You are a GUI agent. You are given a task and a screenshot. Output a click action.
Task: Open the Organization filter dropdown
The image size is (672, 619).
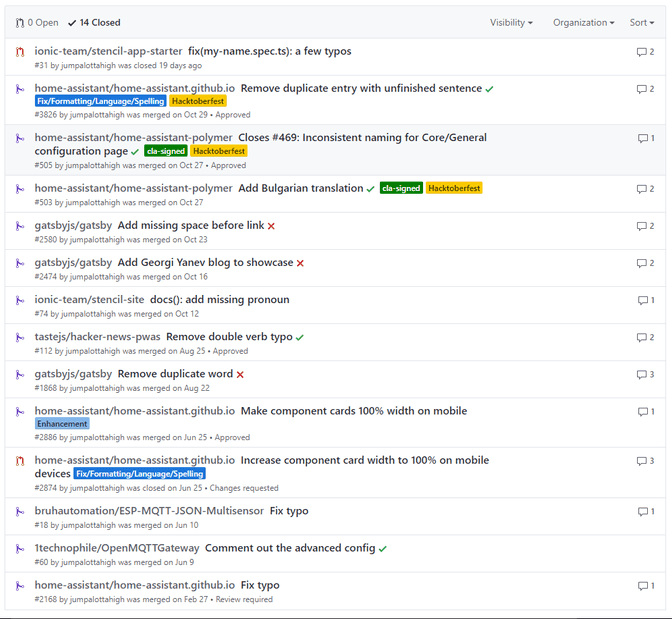(583, 22)
